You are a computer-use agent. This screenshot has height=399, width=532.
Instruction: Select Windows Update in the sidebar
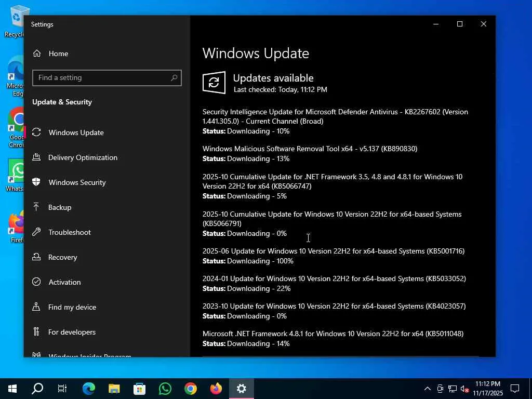pyautogui.click(x=76, y=132)
